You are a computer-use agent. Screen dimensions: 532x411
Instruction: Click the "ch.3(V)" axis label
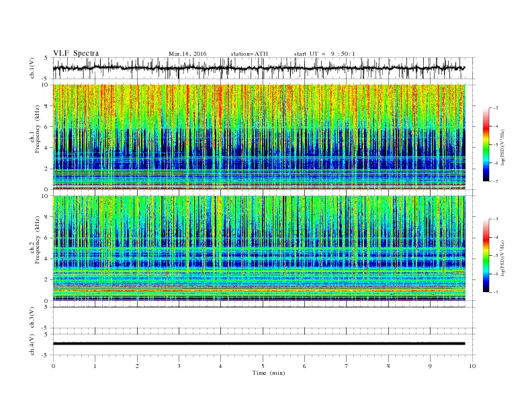click(x=32, y=318)
